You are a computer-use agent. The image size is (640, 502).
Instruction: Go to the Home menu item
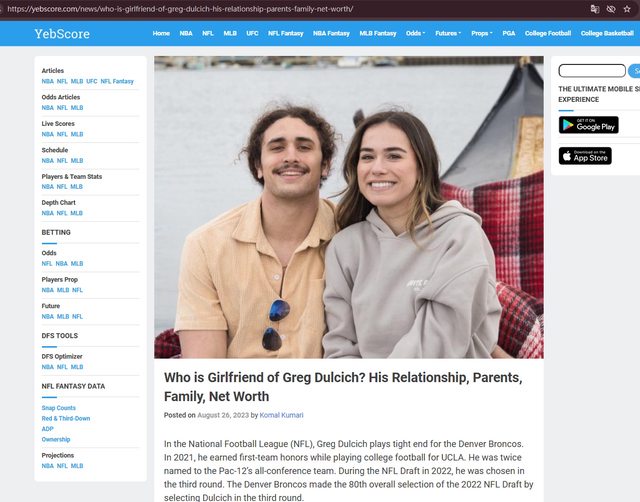click(161, 33)
